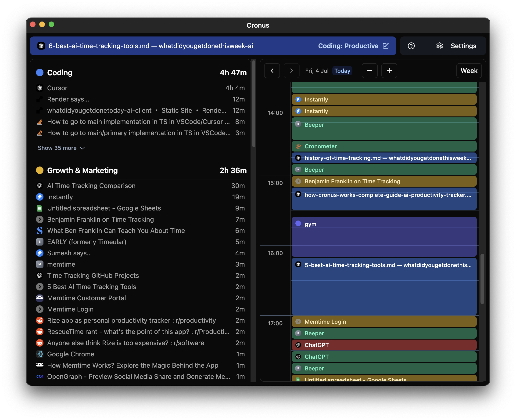Click the blue Coding category color dot
This screenshot has width=516, height=420.
[x=40, y=72]
